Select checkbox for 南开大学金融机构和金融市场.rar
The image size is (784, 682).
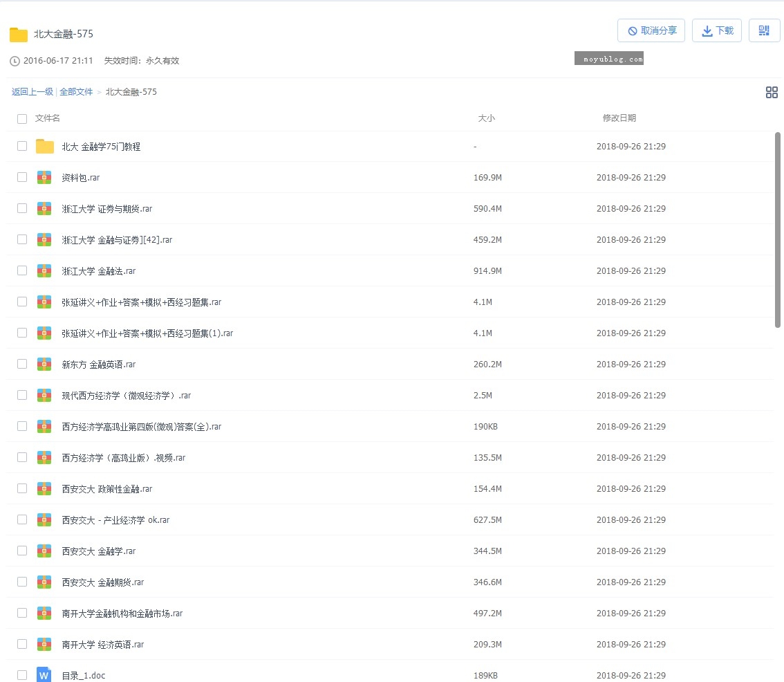coord(22,612)
